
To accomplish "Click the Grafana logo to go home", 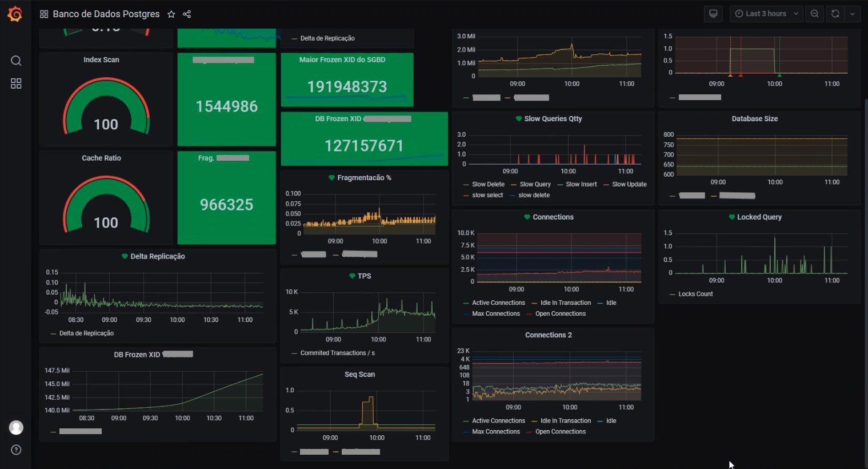I will pos(15,14).
